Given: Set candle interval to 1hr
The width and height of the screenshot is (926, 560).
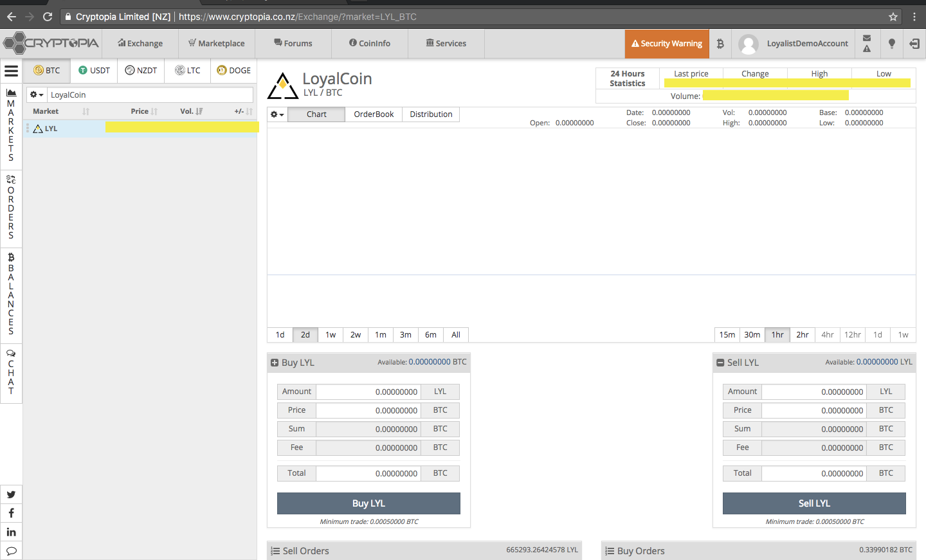Looking at the screenshot, I should (x=777, y=335).
